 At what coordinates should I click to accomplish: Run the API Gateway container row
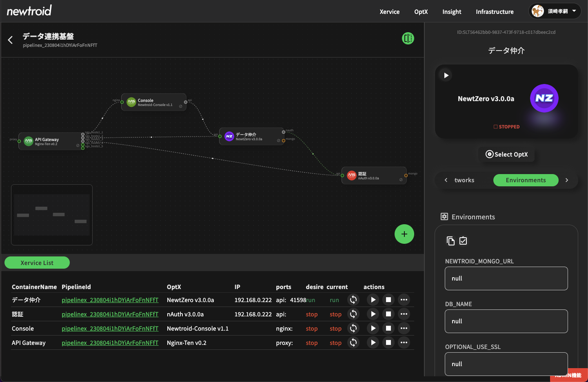point(373,342)
